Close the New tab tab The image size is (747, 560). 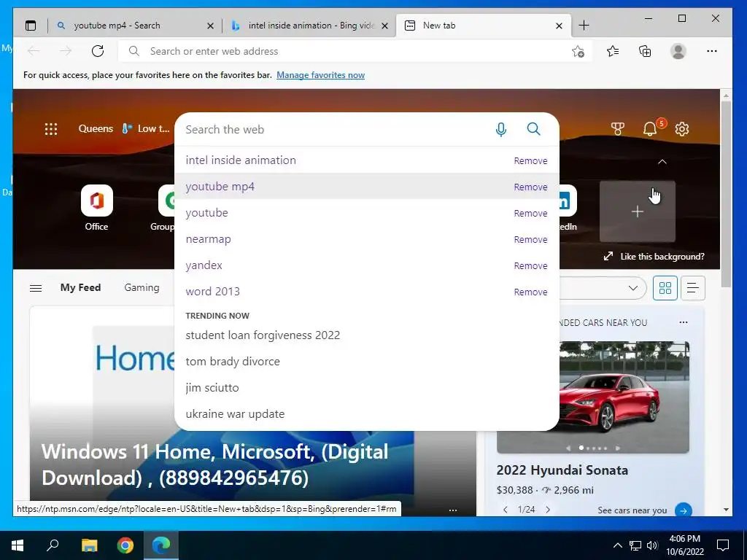point(560,26)
